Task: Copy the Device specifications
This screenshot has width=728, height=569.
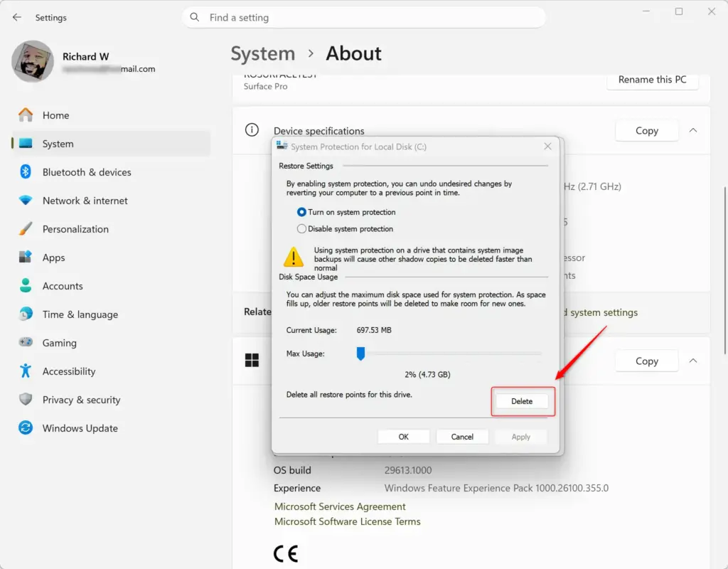Action: pos(647,131)
